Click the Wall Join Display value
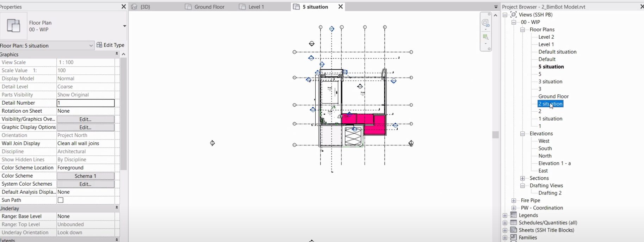The height and width of the screenshot is (242, 644). (x=86, y=143)
